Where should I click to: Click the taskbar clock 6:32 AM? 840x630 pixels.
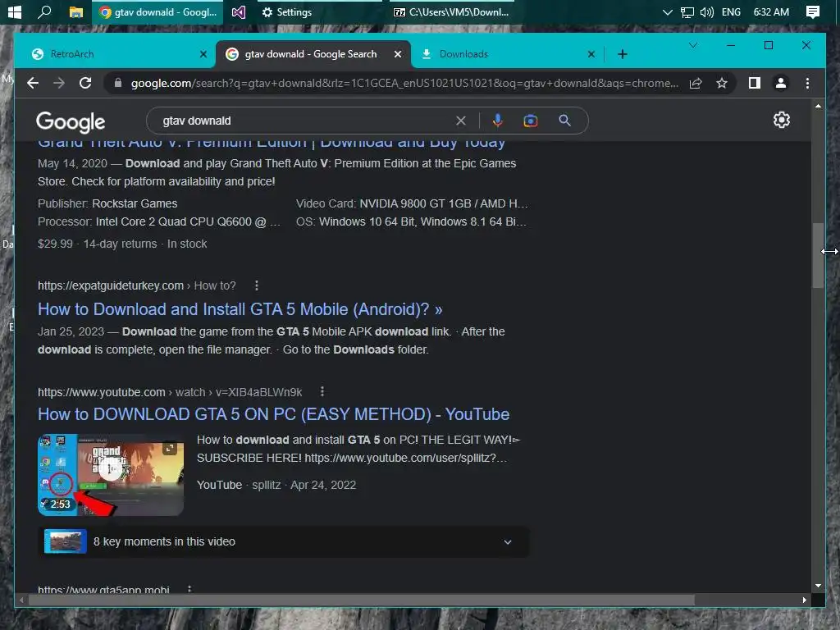pos(771,11)
